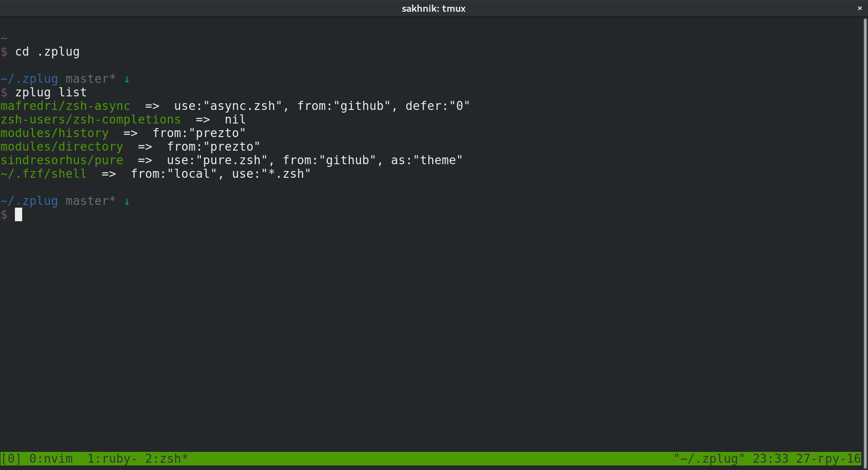
Task: Click from:"prezto" on the modules/history row
Action: coord(199,133)
